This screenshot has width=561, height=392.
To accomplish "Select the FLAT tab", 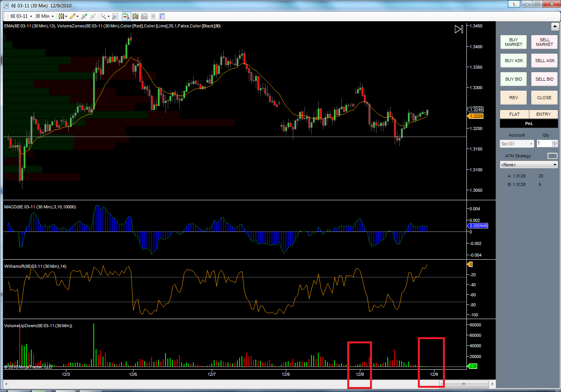I will tap(514, 114).
